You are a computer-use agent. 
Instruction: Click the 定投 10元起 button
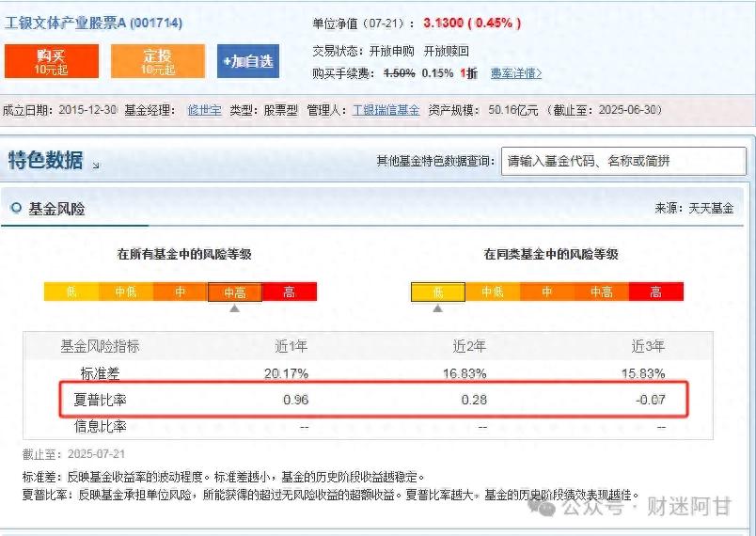pyautogui.click(x=158, y=61)
